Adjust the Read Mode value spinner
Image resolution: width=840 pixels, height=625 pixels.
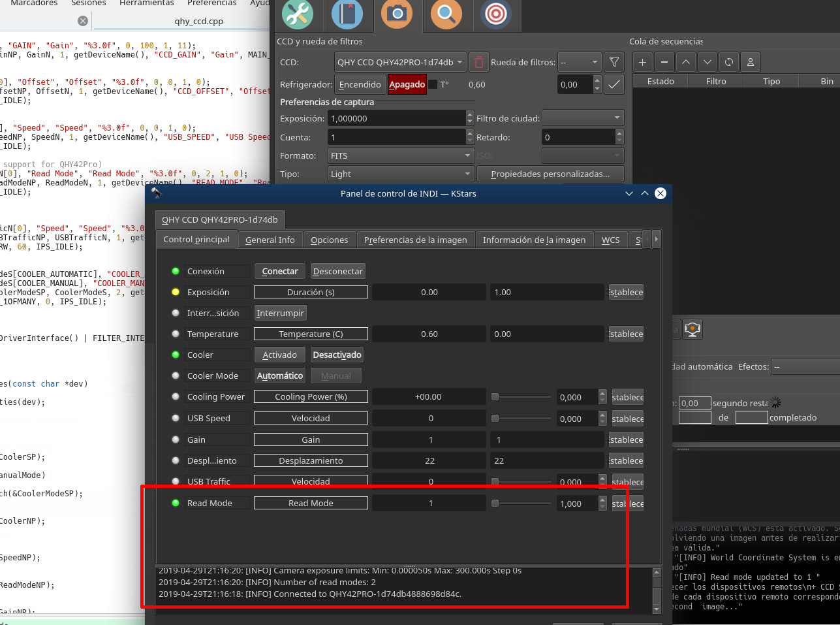603,504
